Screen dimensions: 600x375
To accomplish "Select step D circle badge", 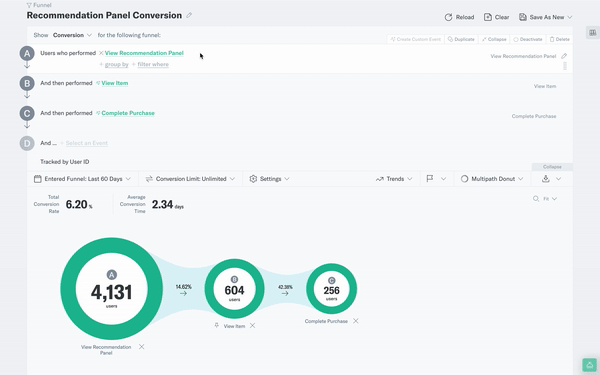I will tap(27, 143).
